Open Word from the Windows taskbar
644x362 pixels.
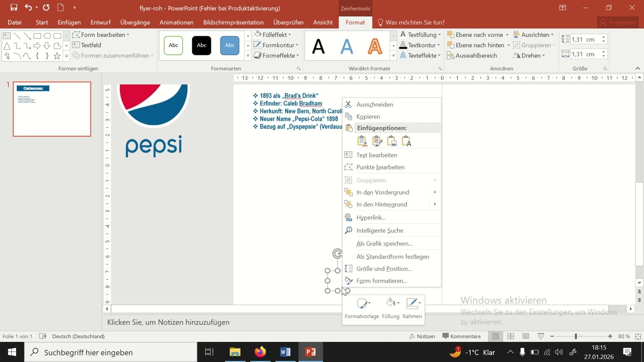pyautogui.click(x=285, y=352)
